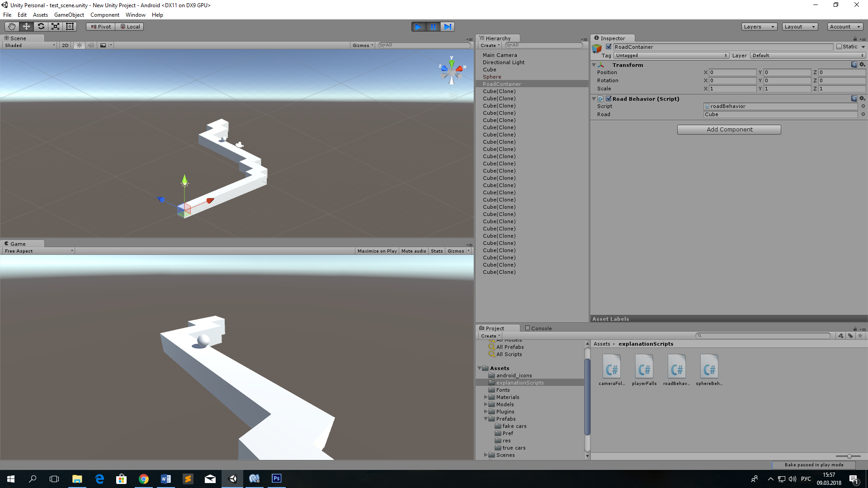Click the Pause button in toolbar
Image resolution: width=868 pixels, height=488 pixels.
click(434, 26)
